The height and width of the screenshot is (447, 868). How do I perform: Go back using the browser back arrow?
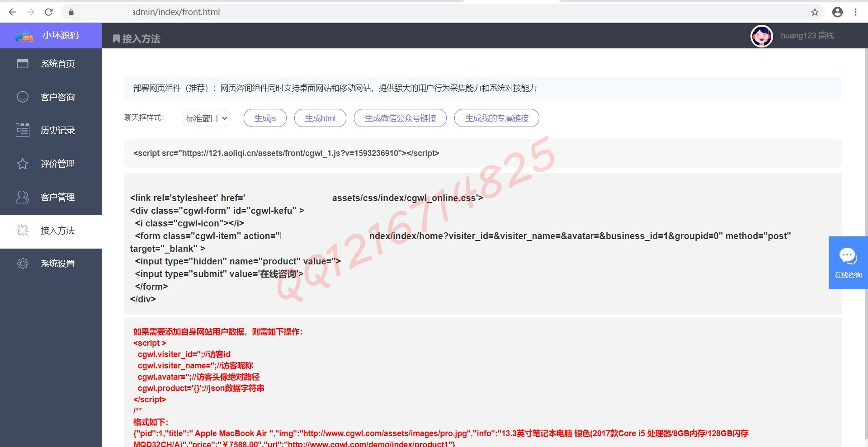[12, 12]
